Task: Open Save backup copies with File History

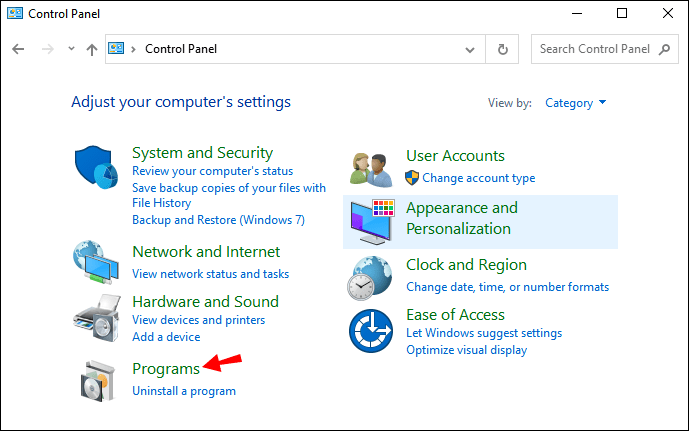Action: coord(229,195)
